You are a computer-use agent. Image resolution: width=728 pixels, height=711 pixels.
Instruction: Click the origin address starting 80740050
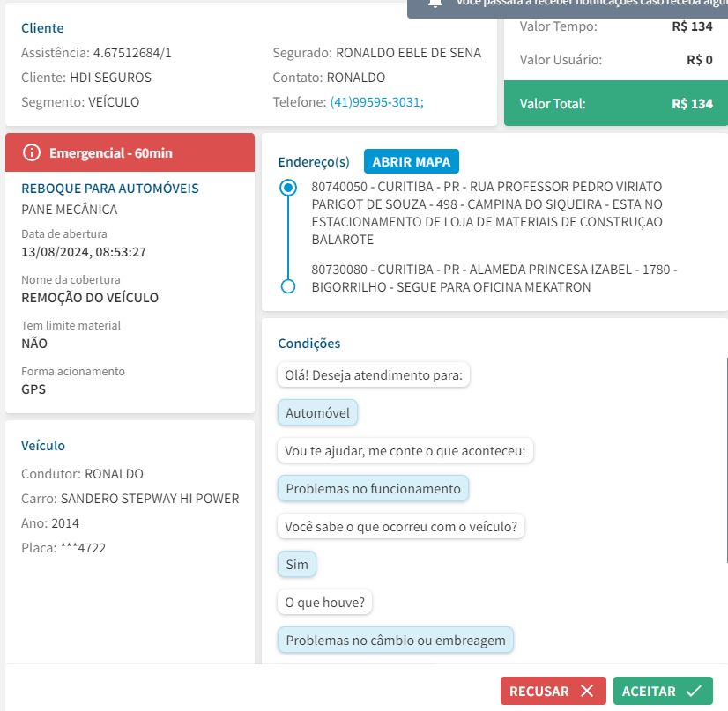(487, 213)
